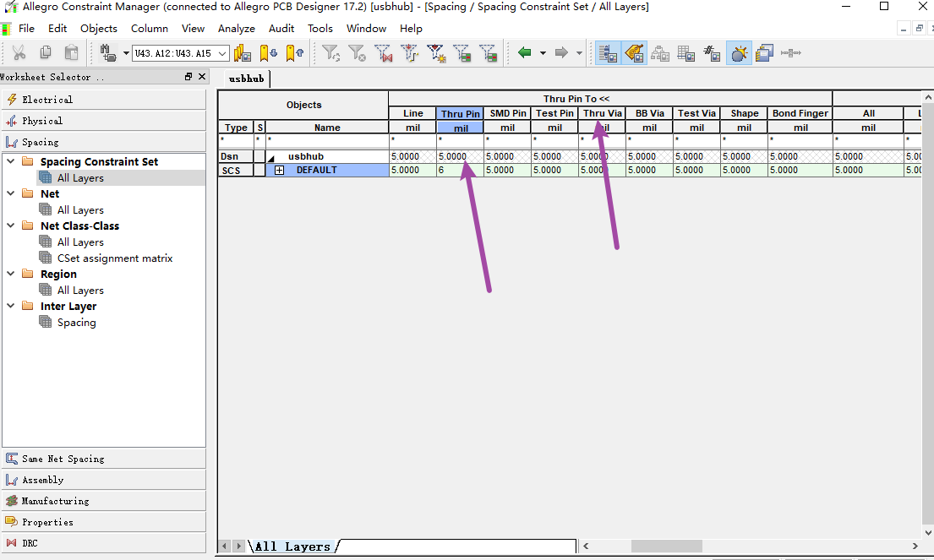This screenshot has width=934, height=560.
Task: Toggle the worksheet selector list icon
Action: pyautogui.click(x=609, y=53)
